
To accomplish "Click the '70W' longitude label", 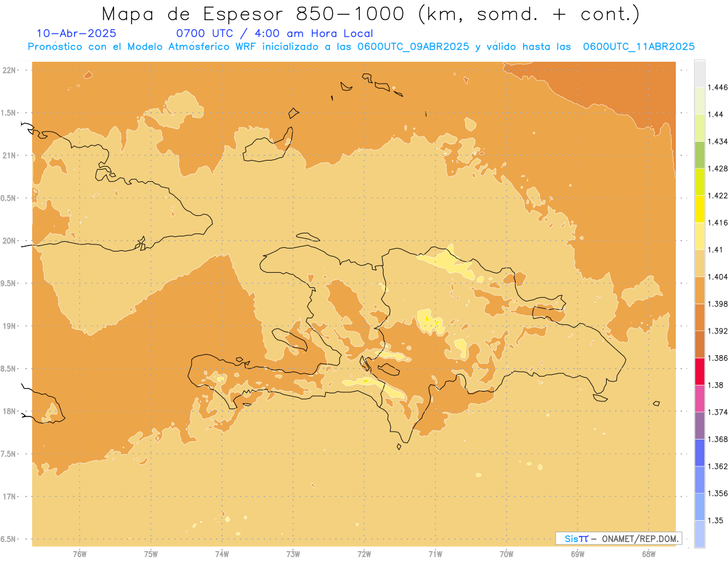I will (507, 554).
